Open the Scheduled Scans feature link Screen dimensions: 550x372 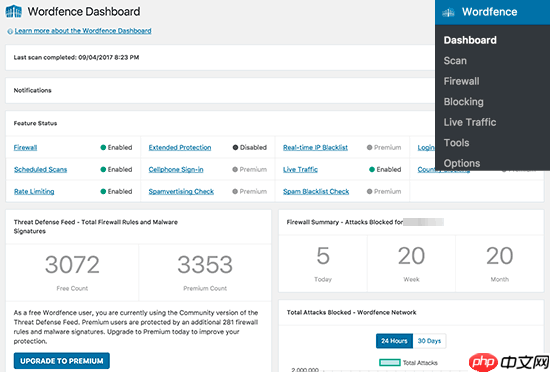click(x=40, y=170)
